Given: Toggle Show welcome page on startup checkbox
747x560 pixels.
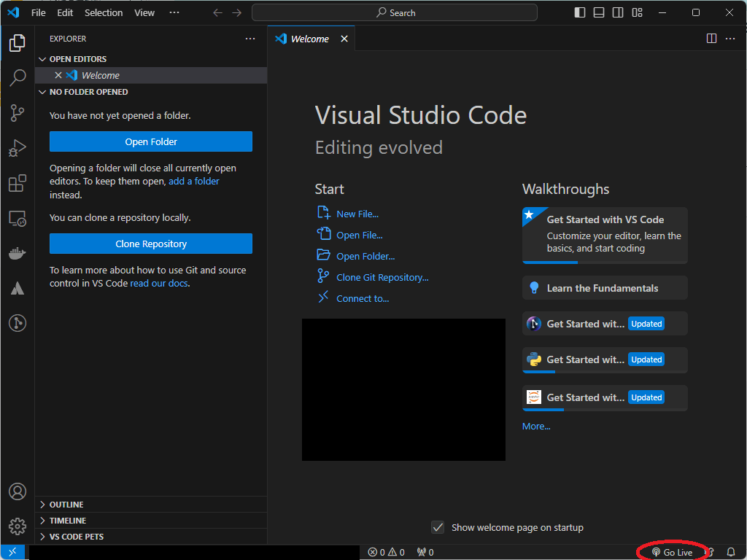Looking at the screenshot, I should point(438,527).
